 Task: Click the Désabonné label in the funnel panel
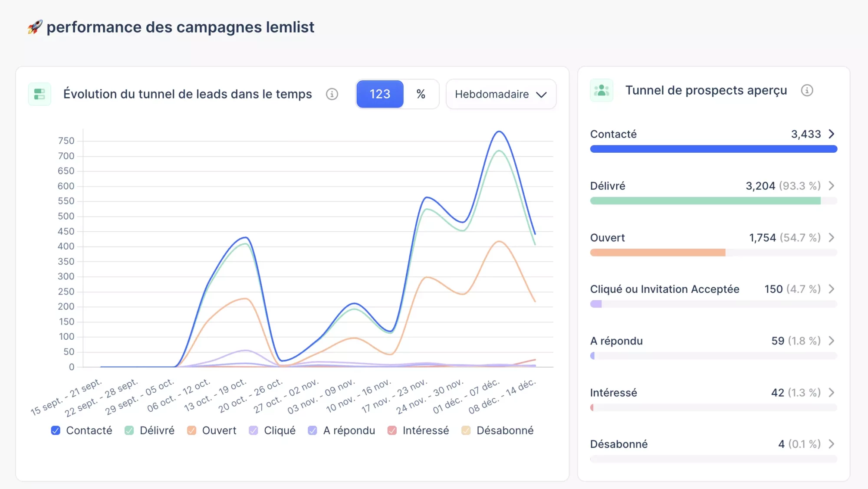pyautogui.click(x=619, y=444)
